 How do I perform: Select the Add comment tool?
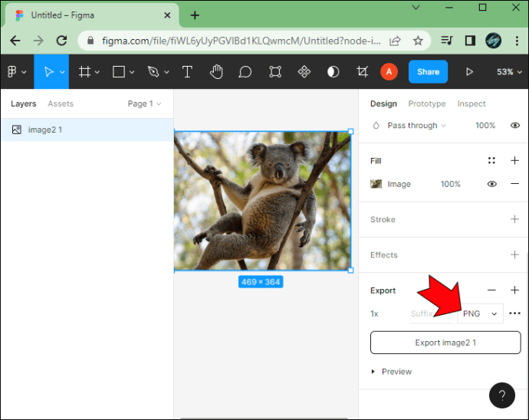[x=245, y=72]
